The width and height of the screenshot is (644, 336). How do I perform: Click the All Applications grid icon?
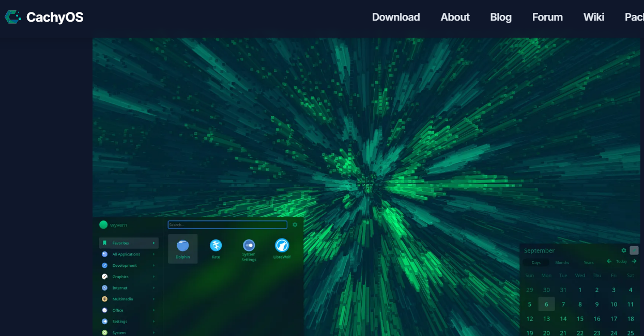pos(104,254)
